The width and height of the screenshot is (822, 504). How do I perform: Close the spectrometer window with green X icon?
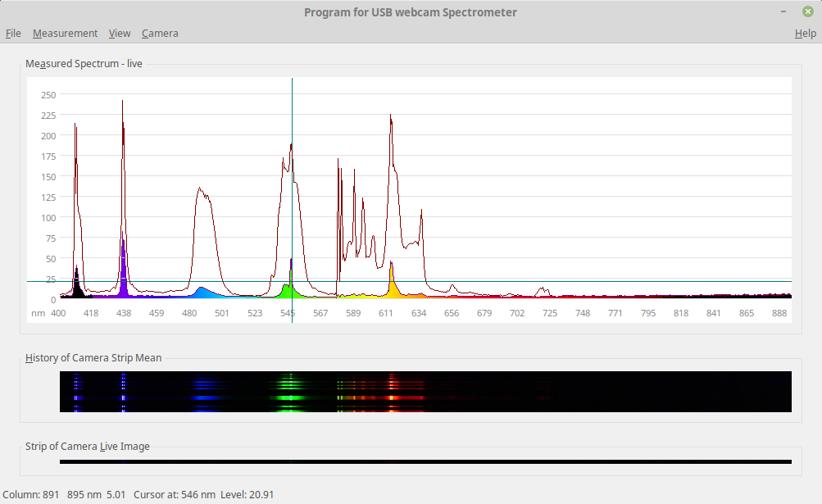pyautogui.click(x=808, y=11)
